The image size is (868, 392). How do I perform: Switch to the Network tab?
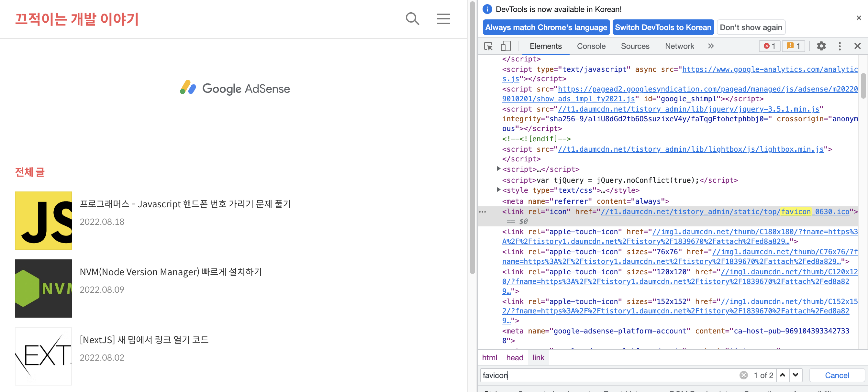coord(679,46)
